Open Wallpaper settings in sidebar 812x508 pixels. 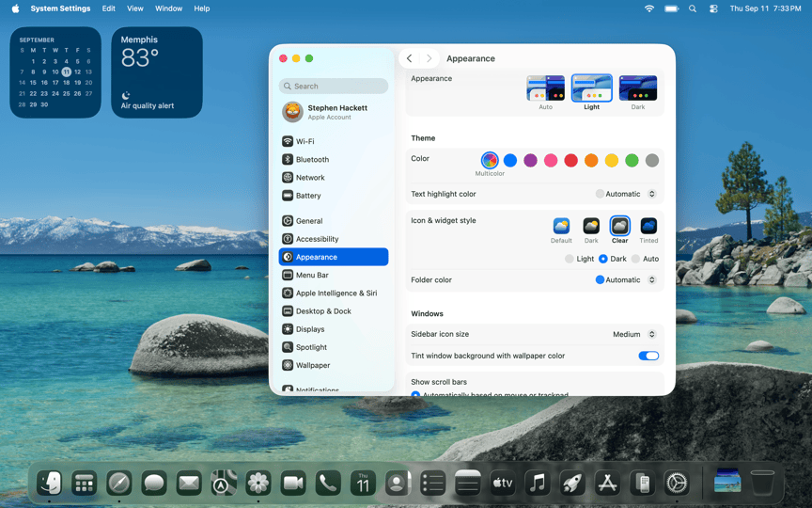(333, 365)
